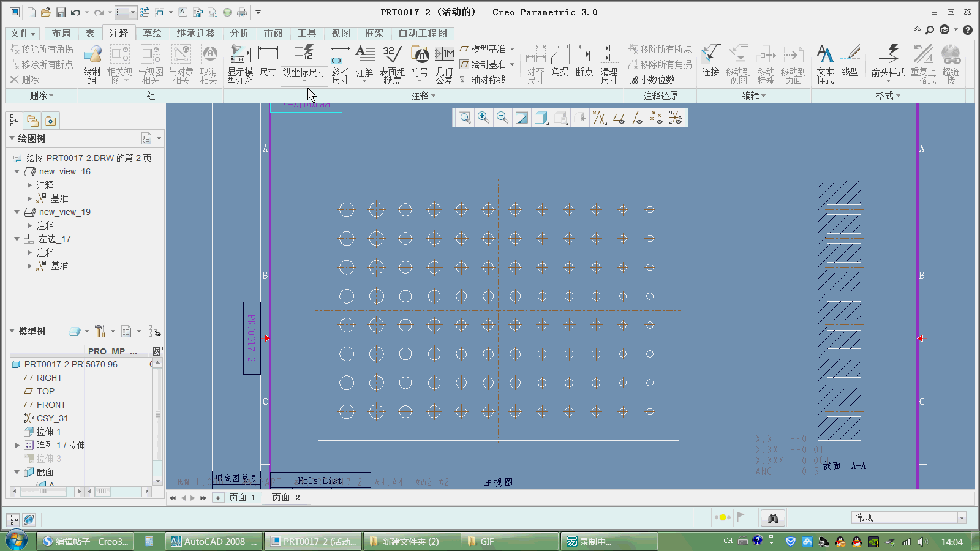980x551 pixels.
Task: Switch to the 分析 ribbon tab
Action: pos(239,33)
